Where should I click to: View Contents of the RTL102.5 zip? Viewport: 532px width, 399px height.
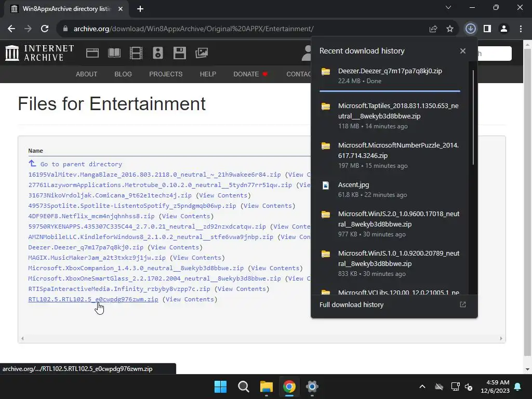coord(190,299)
